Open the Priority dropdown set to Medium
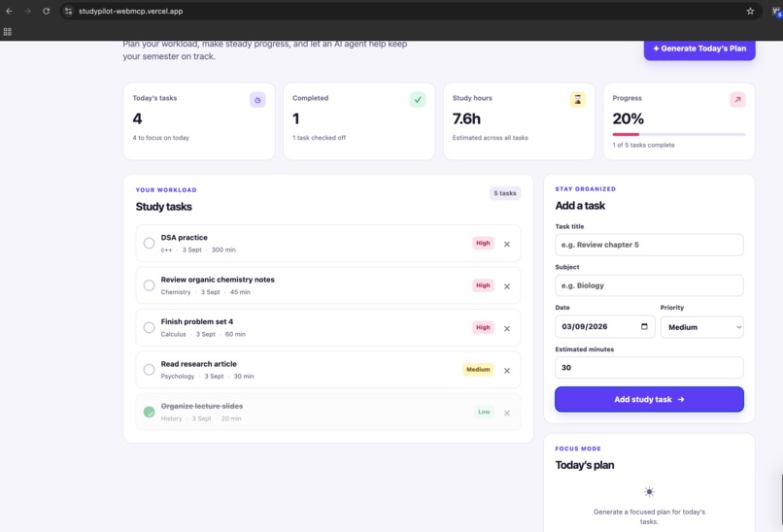The image size is (783, 532). coord(702,327)
